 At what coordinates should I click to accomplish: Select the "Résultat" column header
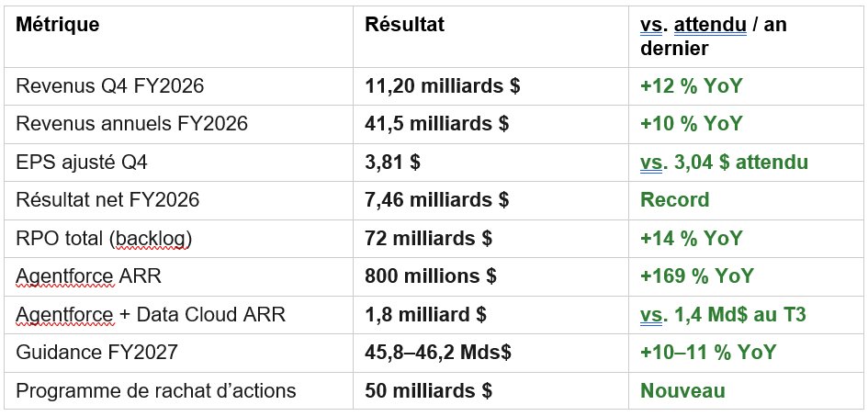(x=404, y=25)
